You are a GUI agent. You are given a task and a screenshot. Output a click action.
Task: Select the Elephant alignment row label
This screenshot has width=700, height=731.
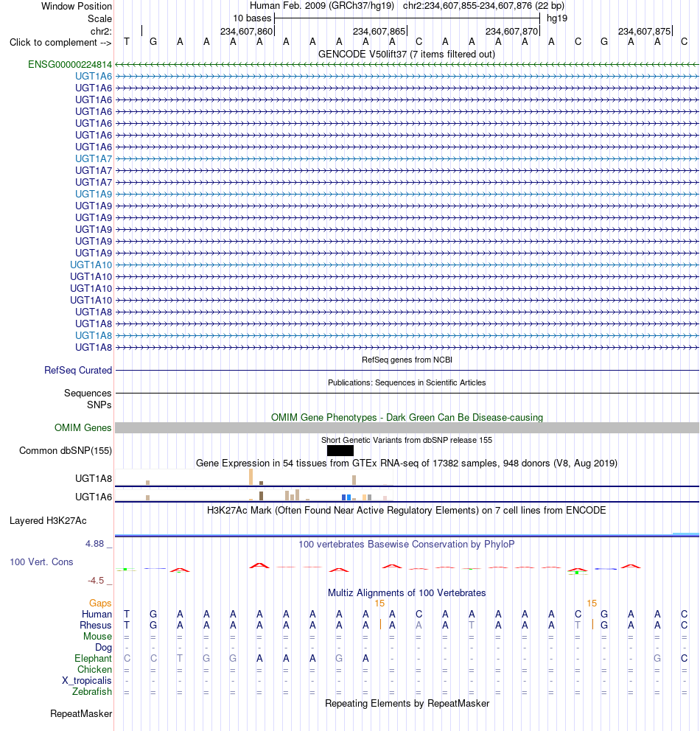coord(93,658)
